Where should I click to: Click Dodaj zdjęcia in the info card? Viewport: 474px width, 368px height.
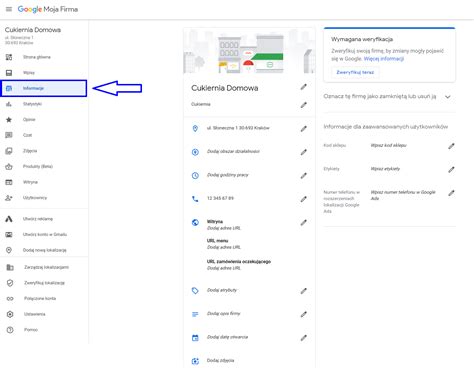pyautogui.click(x=220, y=361)
